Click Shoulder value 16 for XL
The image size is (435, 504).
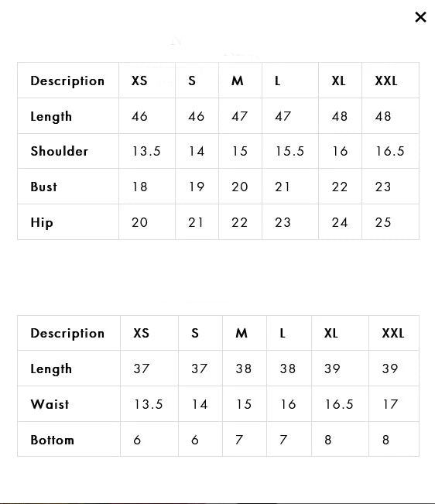340,151
